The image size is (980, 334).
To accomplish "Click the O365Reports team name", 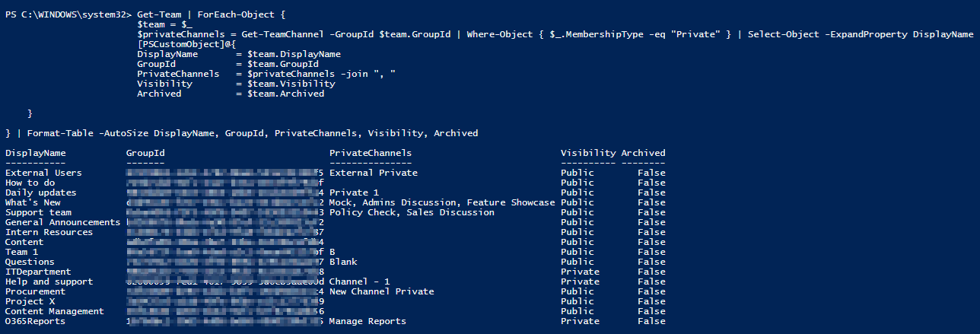I will 36,321.
